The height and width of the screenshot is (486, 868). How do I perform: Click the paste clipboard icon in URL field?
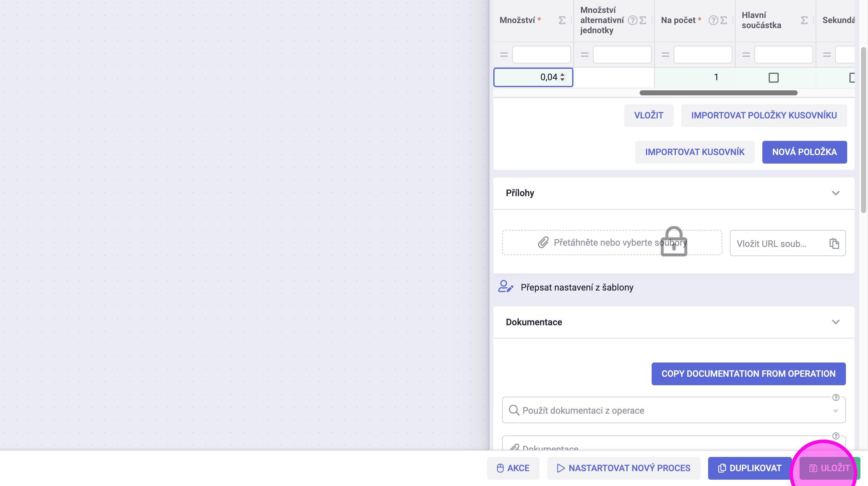834,243
